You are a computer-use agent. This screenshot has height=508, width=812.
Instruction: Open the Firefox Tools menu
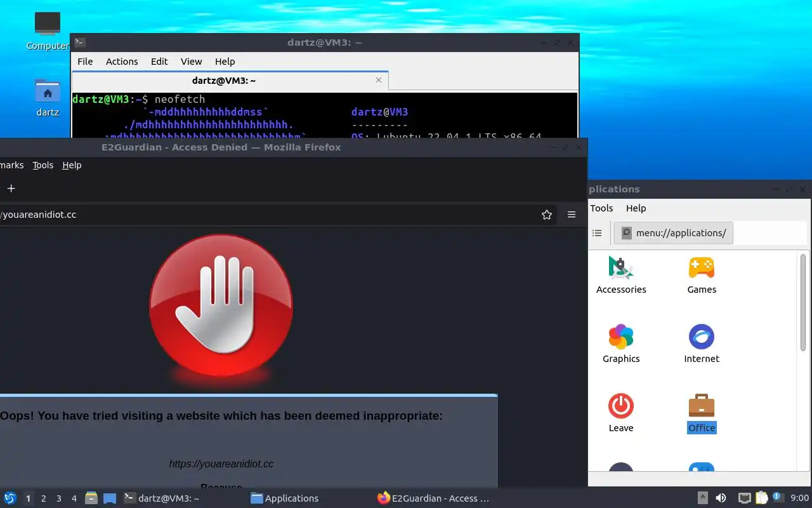coord(43,165)
